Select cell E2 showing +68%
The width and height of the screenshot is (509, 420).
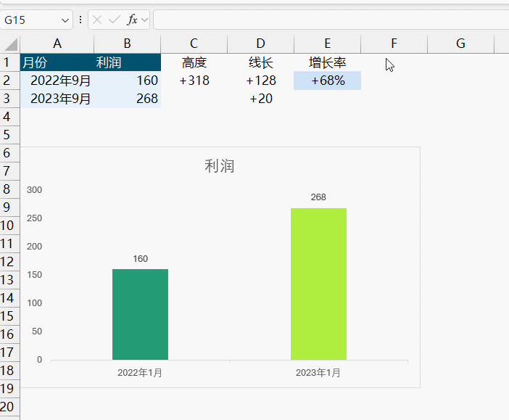[327, 81]
